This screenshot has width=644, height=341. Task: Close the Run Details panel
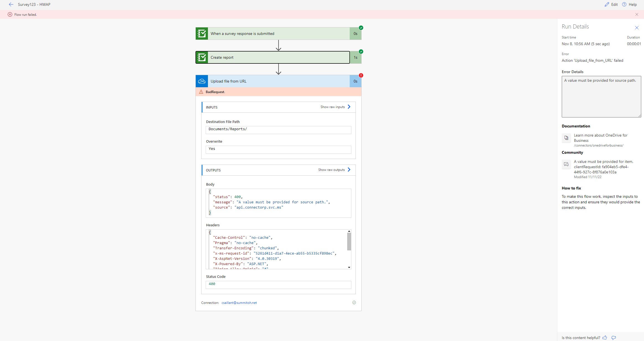point(637,28)
